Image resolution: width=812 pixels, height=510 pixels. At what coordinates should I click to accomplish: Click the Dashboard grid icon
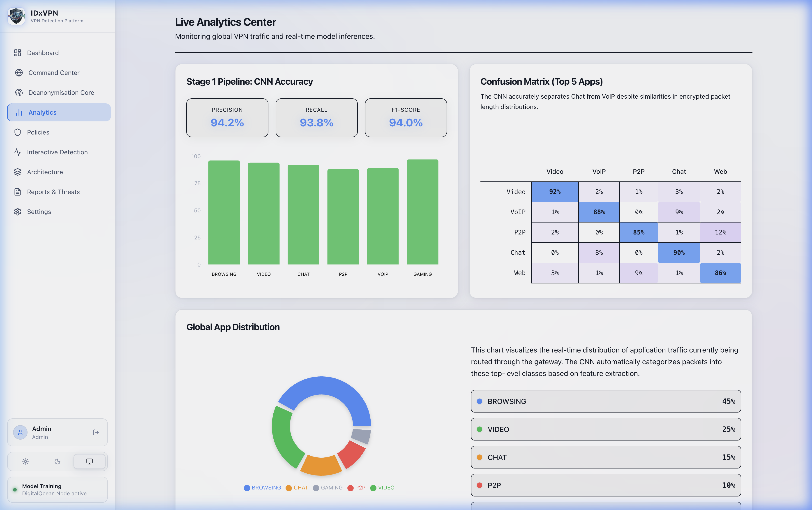coord(18,53)
